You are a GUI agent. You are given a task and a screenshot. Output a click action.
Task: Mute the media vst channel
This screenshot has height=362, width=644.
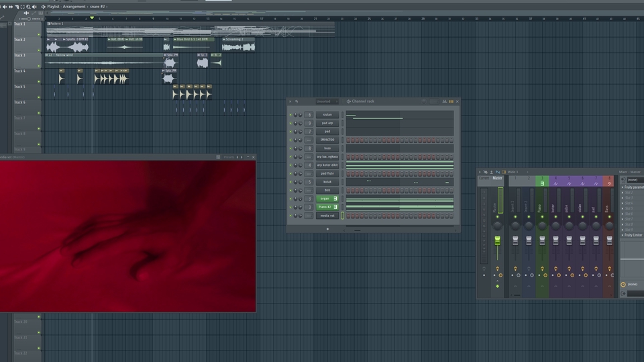[290, 216]
